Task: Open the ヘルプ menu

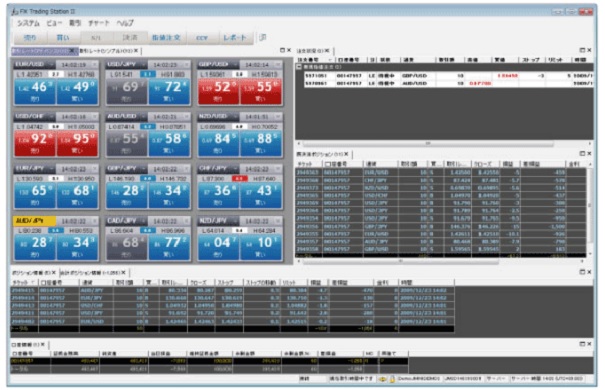Action: pos(125,23)
